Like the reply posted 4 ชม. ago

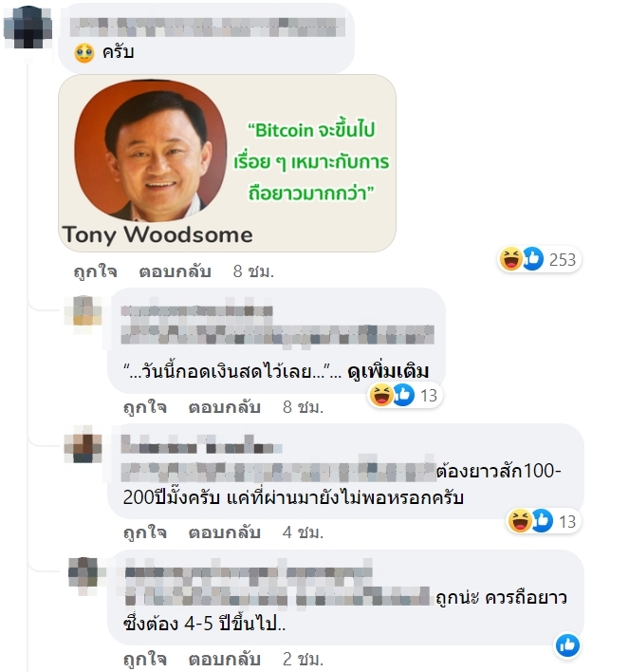[x=145, y=532]
